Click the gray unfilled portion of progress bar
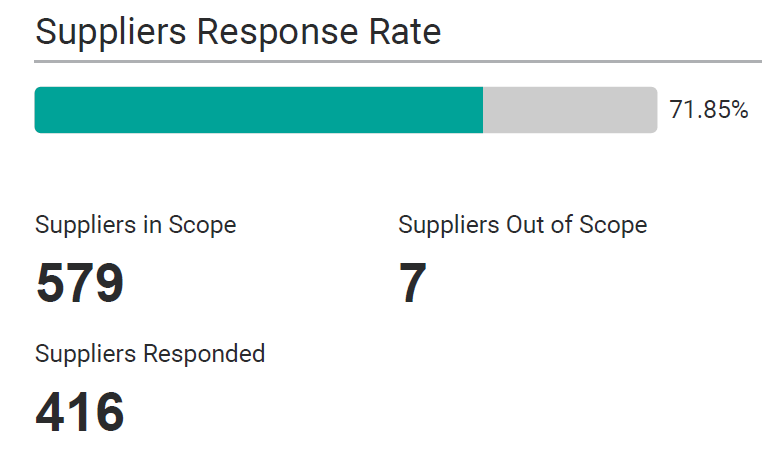The width and height of the screenshot is (774, 451). click(570, 110)
